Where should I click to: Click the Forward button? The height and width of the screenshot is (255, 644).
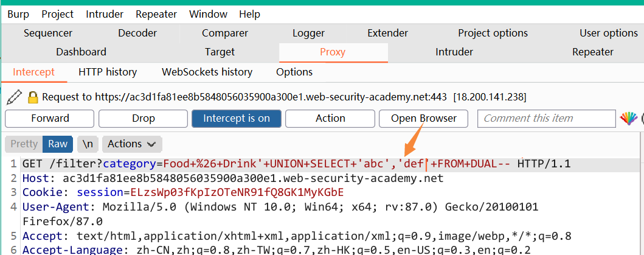pos(50,119)
